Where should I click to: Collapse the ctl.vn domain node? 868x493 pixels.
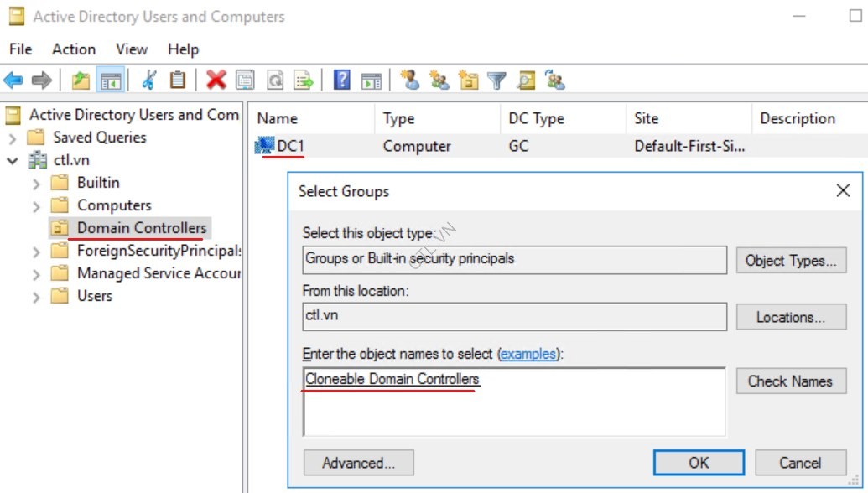point(12,159)
